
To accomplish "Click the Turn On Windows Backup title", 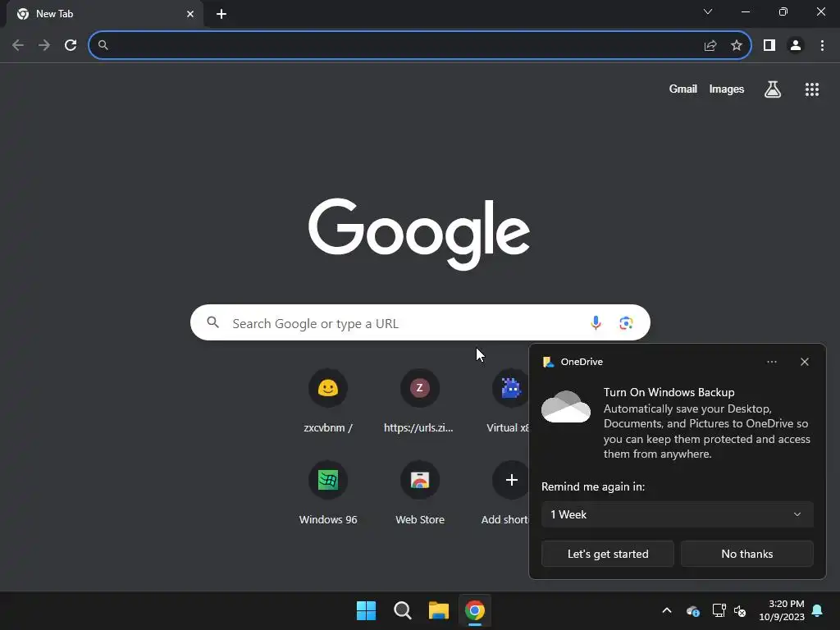I will pos(669,392).
